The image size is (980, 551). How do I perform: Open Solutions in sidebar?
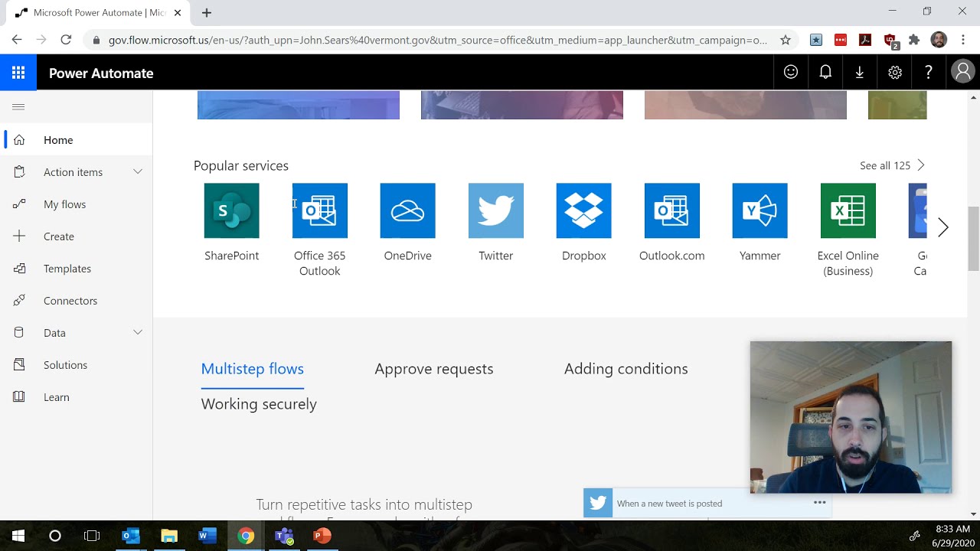[x=77, y=365]
